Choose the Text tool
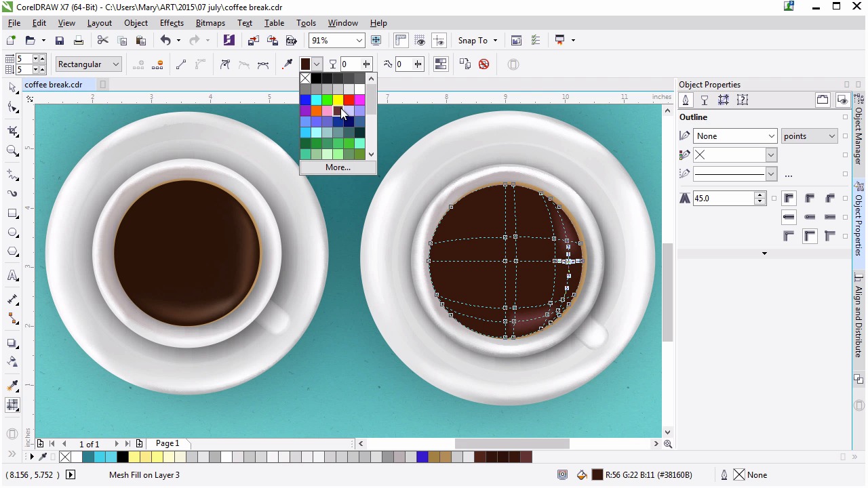 12,276
